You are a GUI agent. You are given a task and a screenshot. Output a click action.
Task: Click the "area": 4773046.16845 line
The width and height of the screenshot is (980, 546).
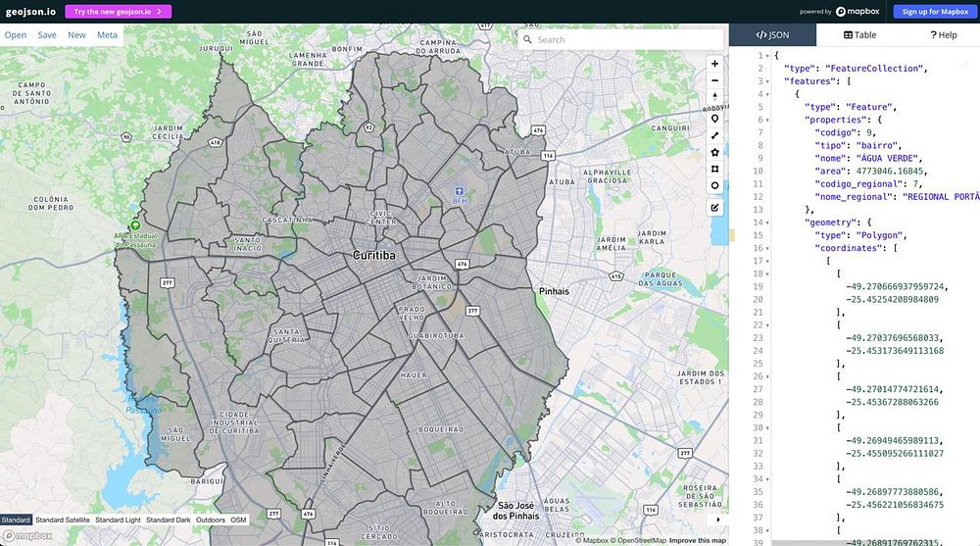(870, 172)
